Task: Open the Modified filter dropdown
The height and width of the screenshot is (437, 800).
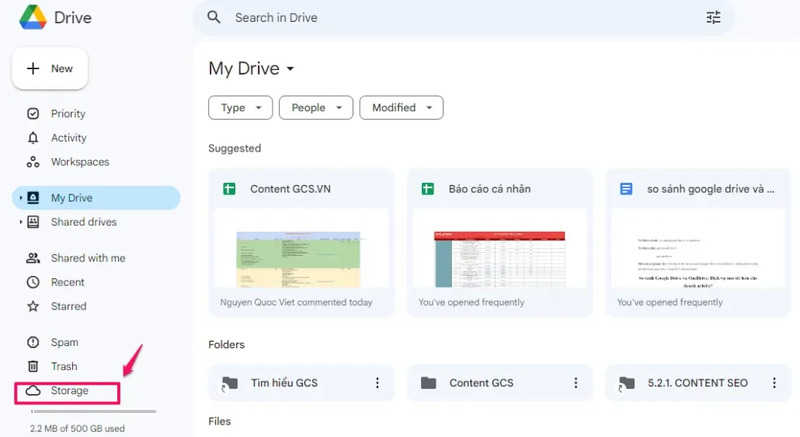Action: point(405,108)
